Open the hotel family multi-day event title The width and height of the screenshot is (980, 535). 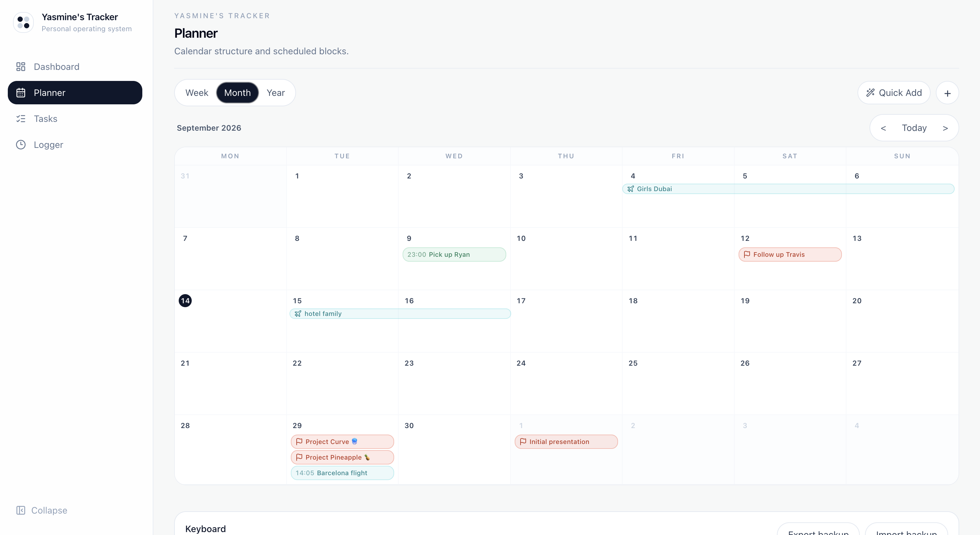click(x=323, y=314)
